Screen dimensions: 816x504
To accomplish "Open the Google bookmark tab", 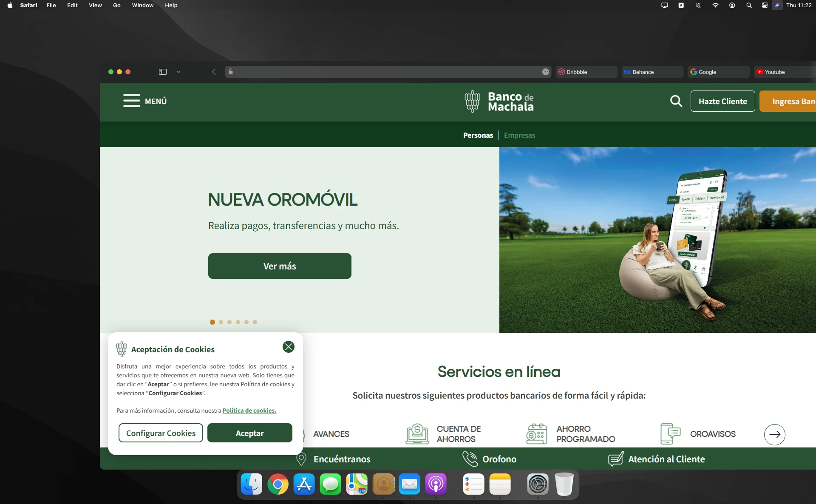I will 718,72.
